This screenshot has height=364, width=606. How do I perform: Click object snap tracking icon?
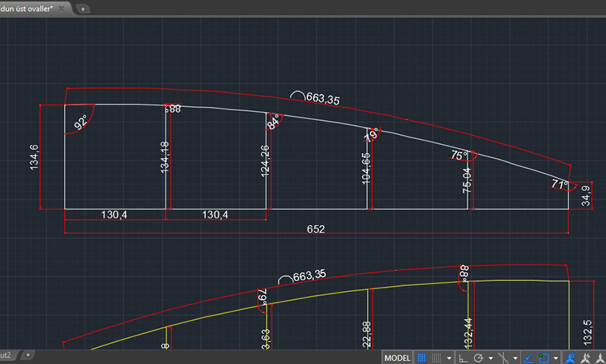pos(529,358)
